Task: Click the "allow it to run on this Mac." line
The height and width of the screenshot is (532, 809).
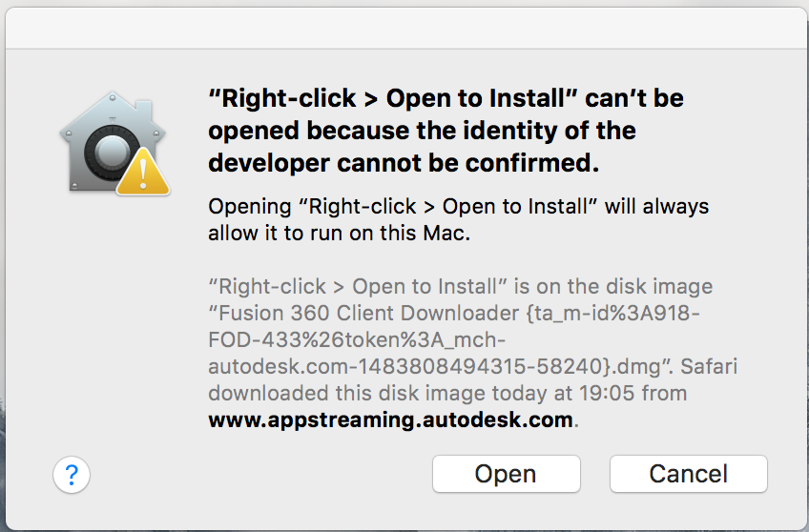Action: 340,233
